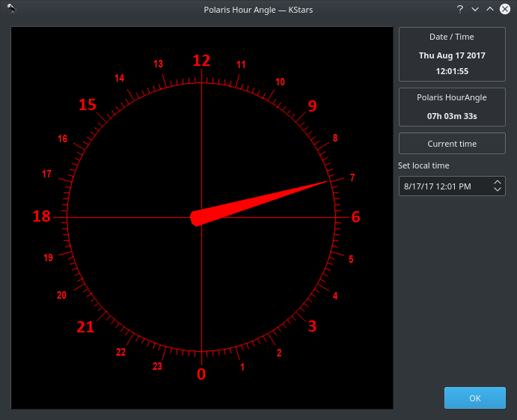
Task: Close the Polaris Hour Angle dialog
Action: pyautogui.click(x=505, y=9)
